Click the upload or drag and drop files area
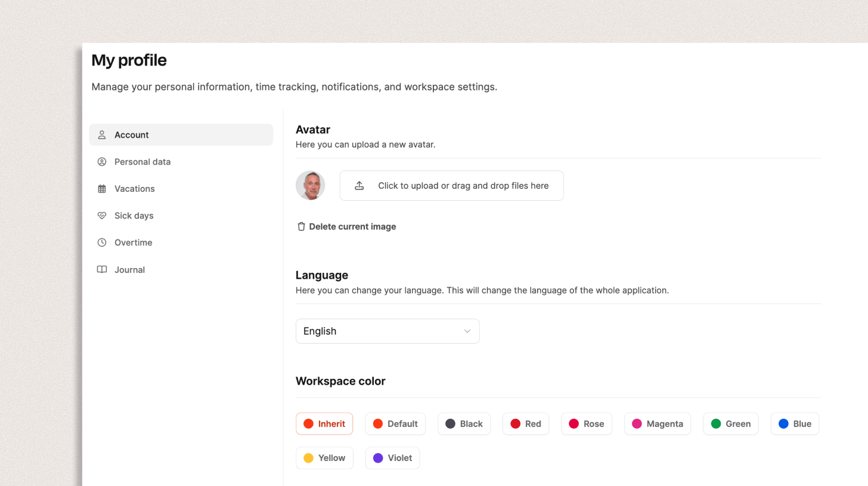The image size is (868, 486). click(x=452, y=186)
